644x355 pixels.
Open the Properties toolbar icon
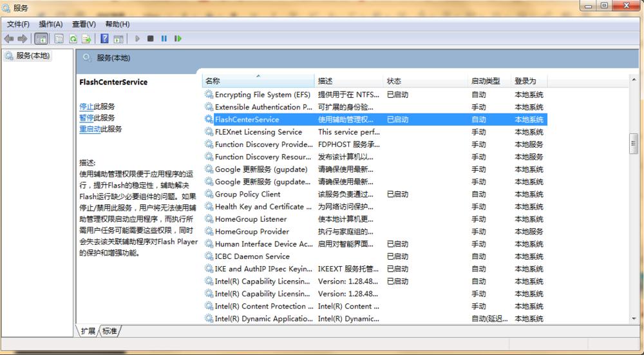tap(59, 39)
